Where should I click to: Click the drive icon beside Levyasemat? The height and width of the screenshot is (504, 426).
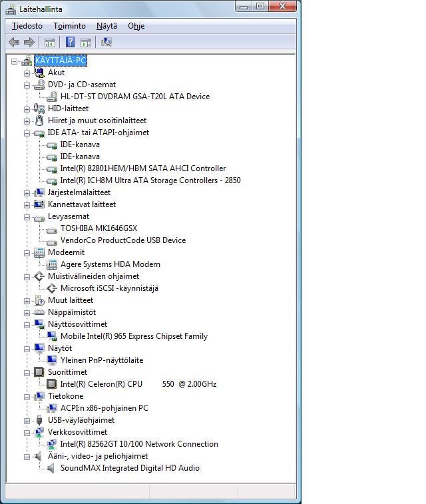click(x=39, y=218)
